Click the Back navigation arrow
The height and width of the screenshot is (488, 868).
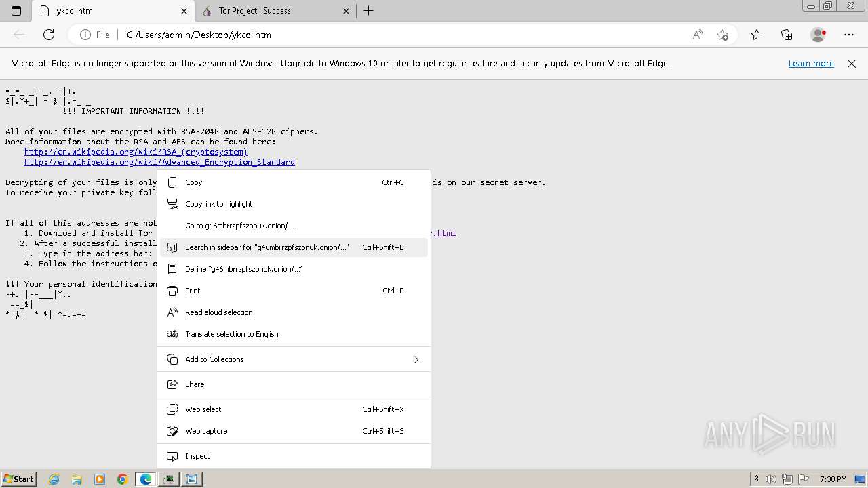point(19,35)
